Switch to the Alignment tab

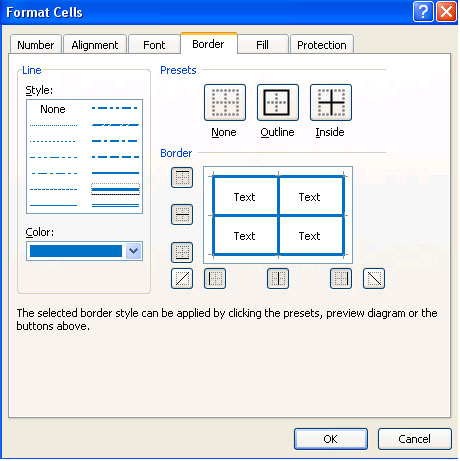pyautogui.click(x=95, y=45)
